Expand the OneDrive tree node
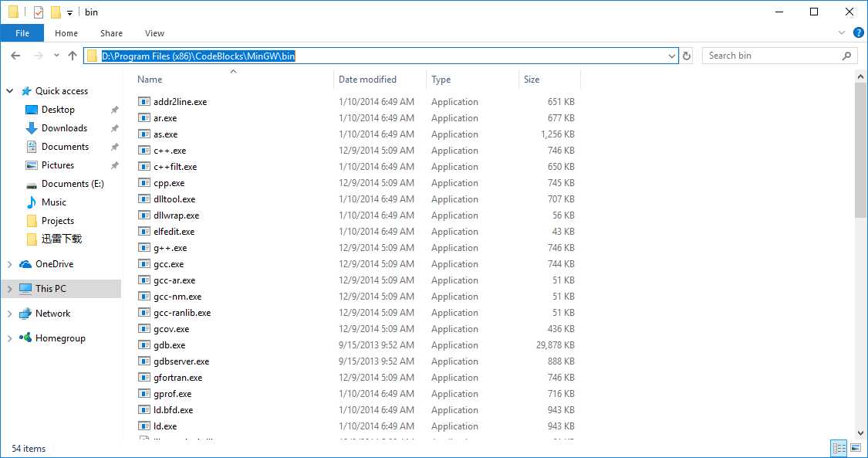The height and width of the screenshot is (458, 868). click(x=10, y=265)
